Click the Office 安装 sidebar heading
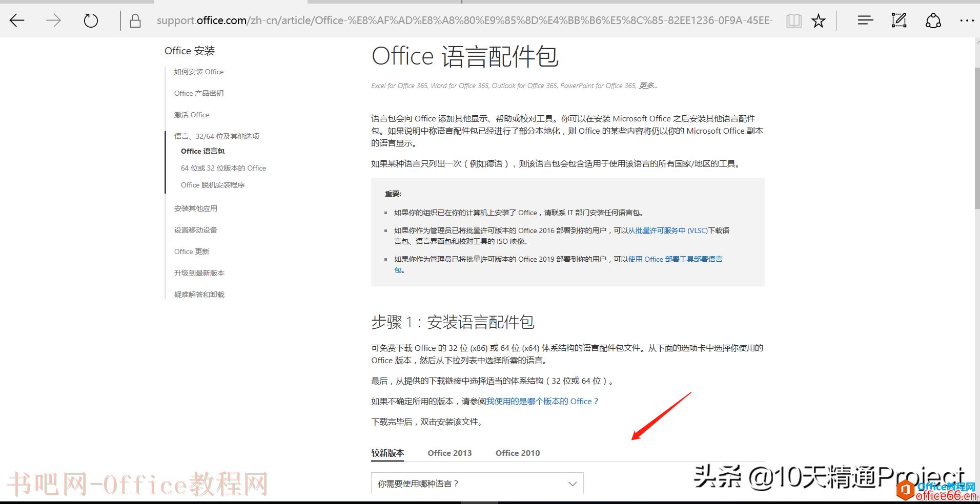 pyautogui.click(x=190, y=51)
